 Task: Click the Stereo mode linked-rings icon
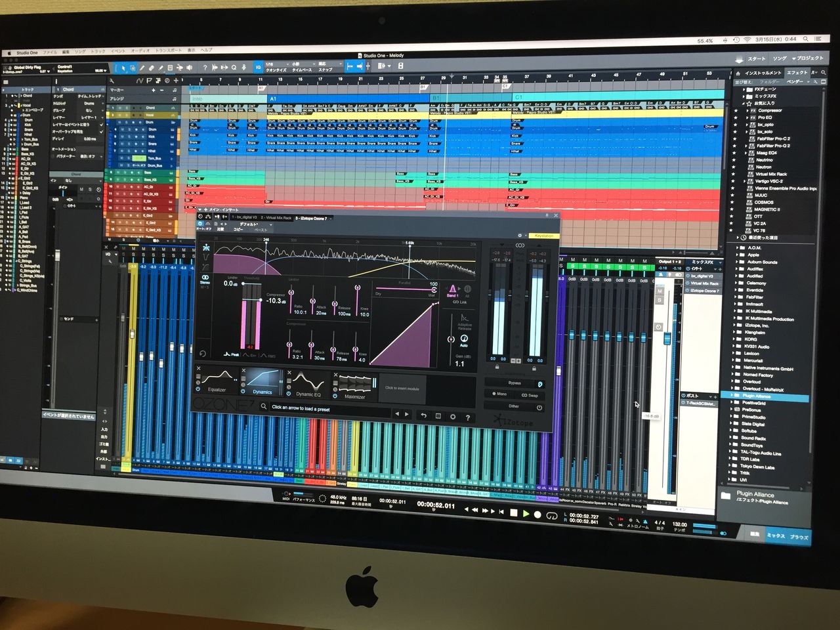pos(205,278)
